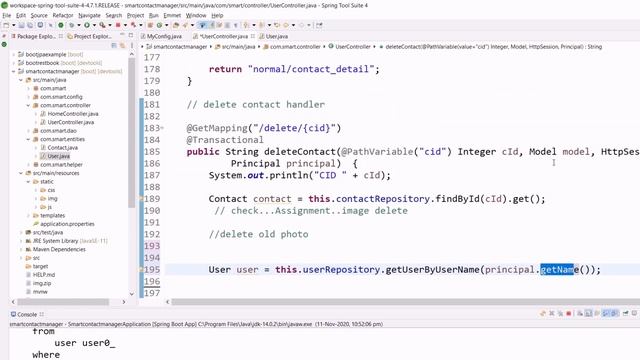
Task: Click the Relaunch toolbar icon
Action: pyautogui.click(x=133, y=25)
